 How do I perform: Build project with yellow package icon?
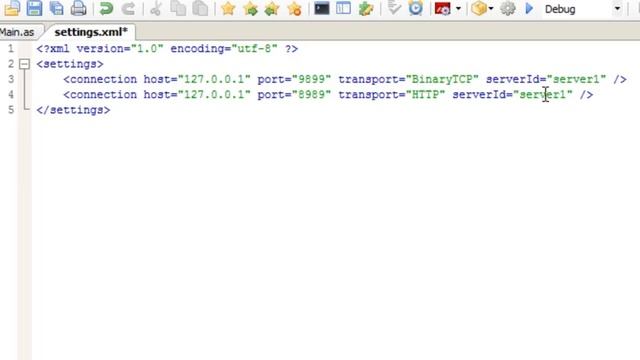479,9
